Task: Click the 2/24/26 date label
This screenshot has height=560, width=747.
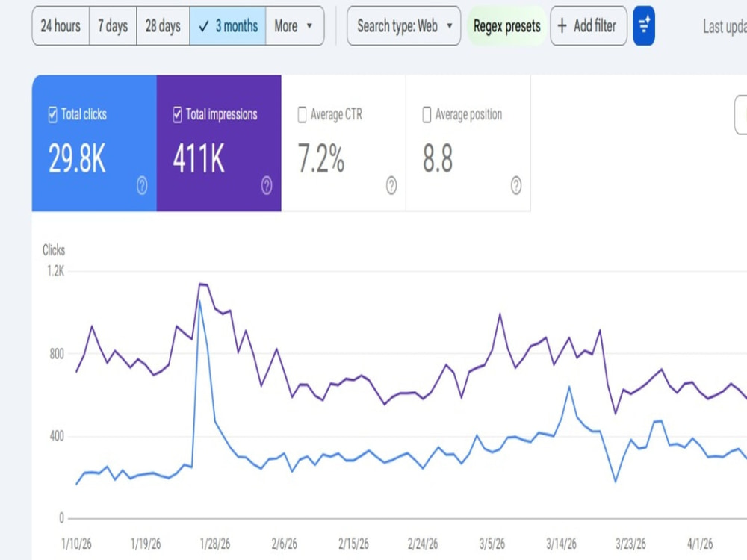Action: pyautogui.click(x=423, y=544)
